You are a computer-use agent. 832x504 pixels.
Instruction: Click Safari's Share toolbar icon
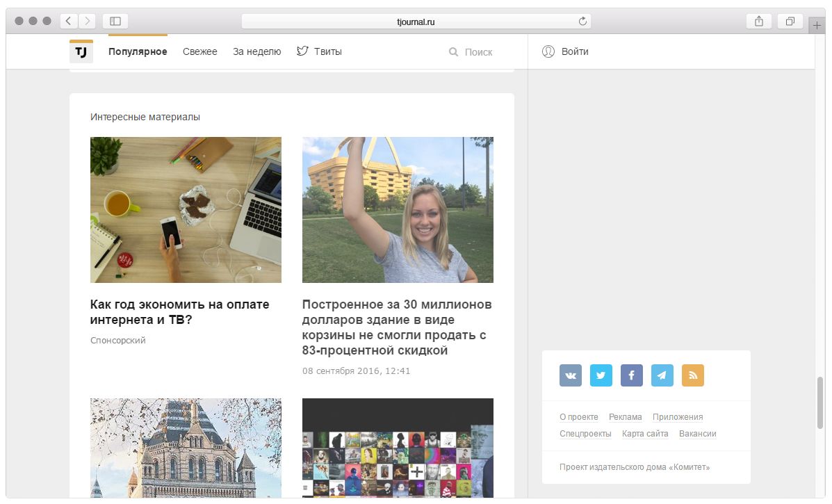pyautogui.click(x=759, y=22)
